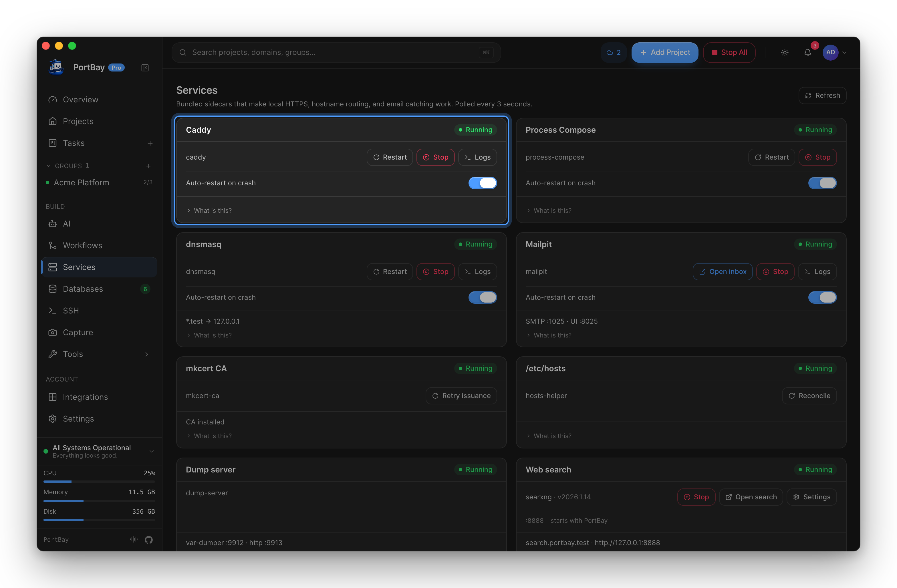Expand 'What is this?' under dnsmasq
Screen dimensions: 897x588
pos(210,335)
